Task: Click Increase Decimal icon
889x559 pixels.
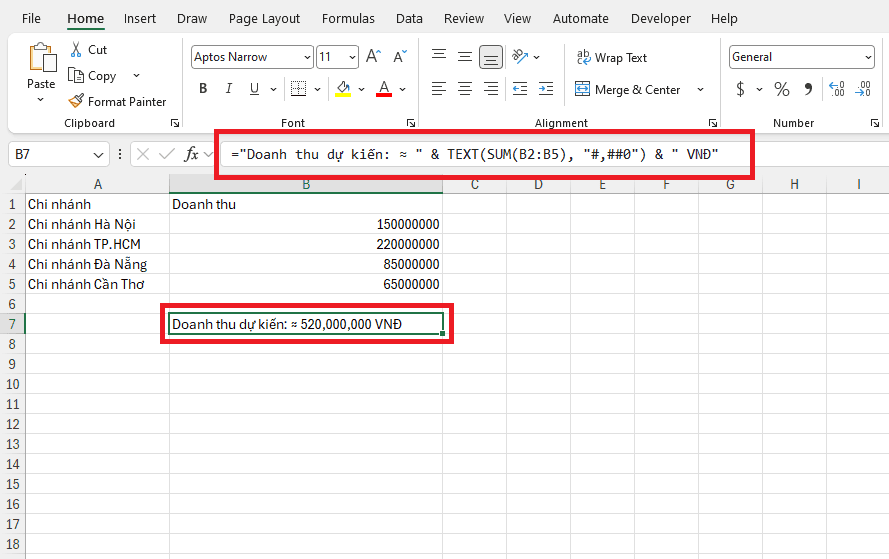Action: [837, 89]
